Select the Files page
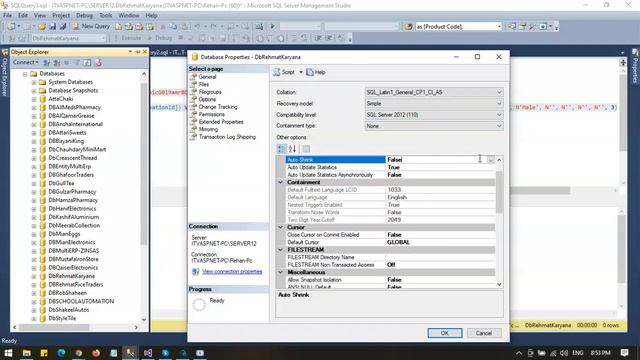 click(204, 84)
